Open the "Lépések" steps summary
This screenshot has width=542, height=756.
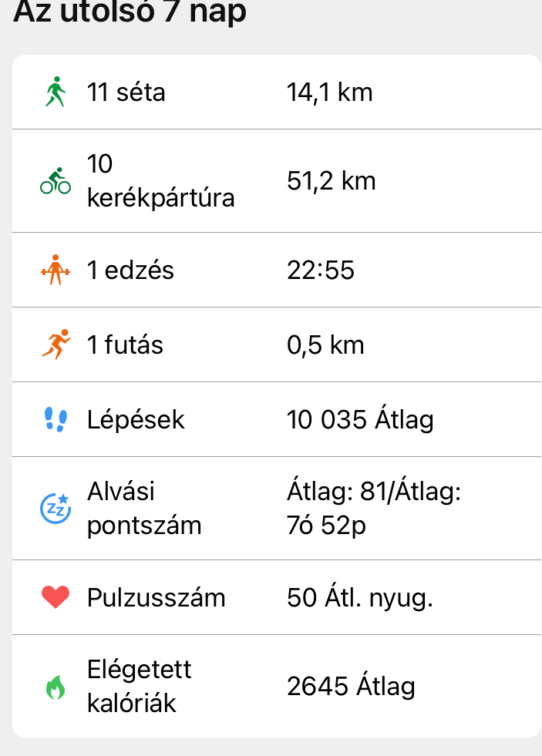pyautogui.click(x=136, y=420)
